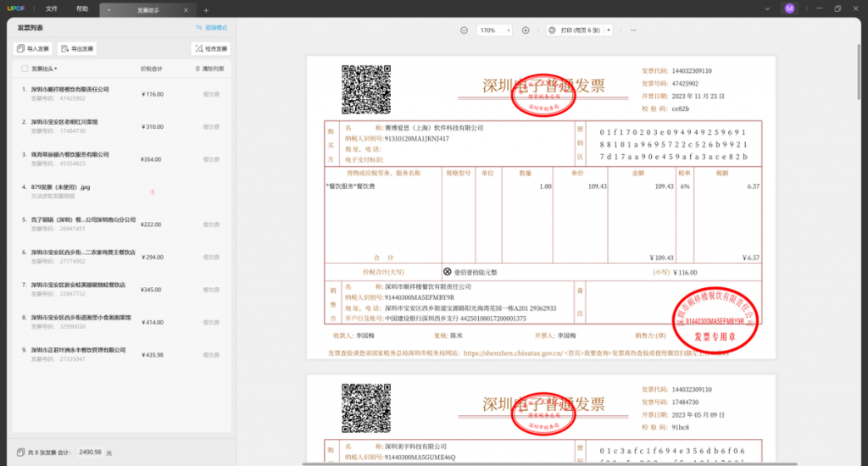Switch to 报销模式

pyautogui.click(x=211, y=28)
